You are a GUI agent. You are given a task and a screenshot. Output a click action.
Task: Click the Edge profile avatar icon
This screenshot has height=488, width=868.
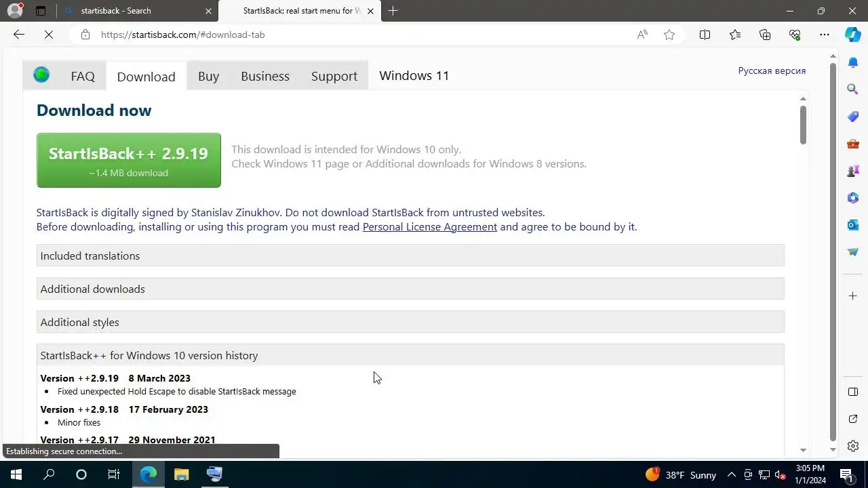[14, 11]
